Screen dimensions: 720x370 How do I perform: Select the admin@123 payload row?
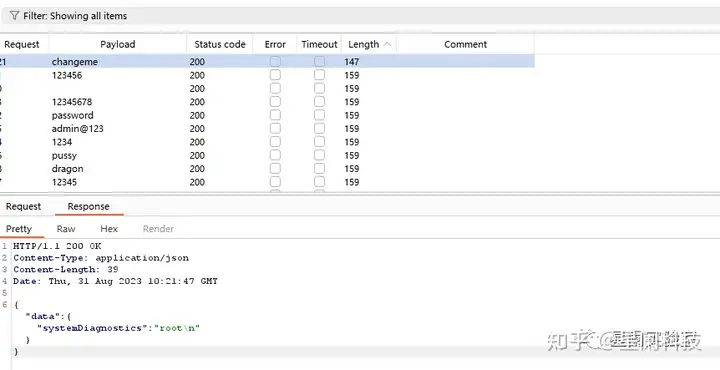click(267, 129)
